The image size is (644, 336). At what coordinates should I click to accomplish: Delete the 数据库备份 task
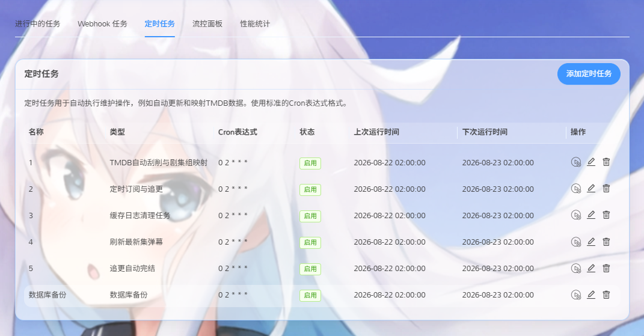[x=606, y=295]
